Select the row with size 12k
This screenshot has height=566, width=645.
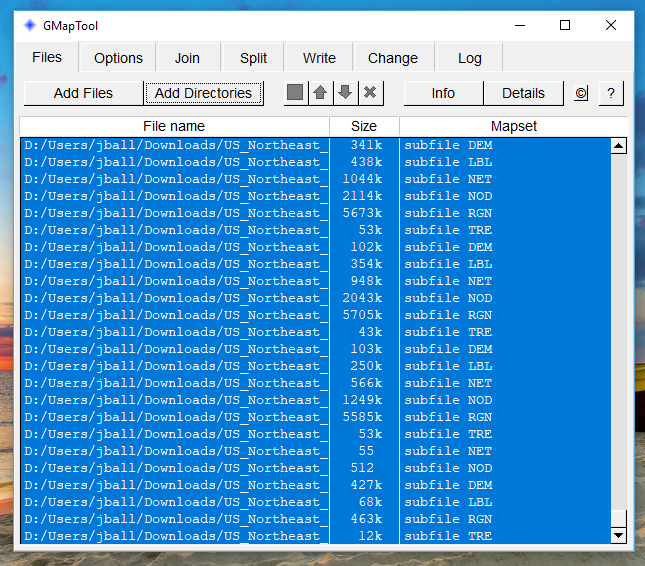click(x=316, y=536)
